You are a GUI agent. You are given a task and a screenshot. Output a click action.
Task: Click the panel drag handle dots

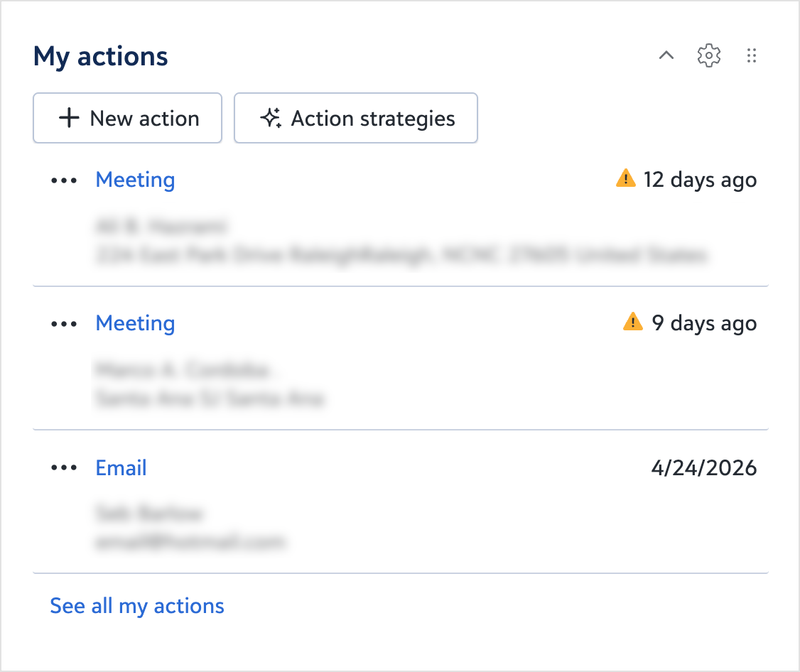coord(752,55)
